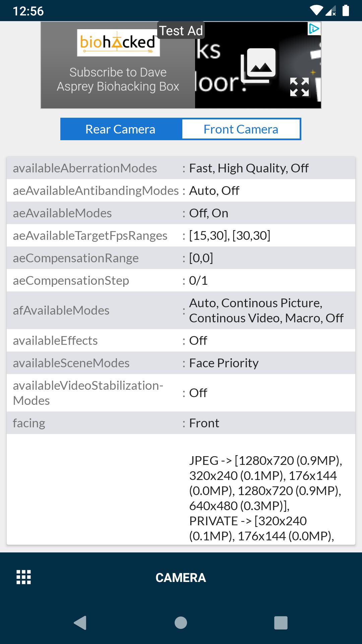Viewport: 362px width, 644px height.
Task: Tap the Wi-Fi status icon
Action: (316, 11)
